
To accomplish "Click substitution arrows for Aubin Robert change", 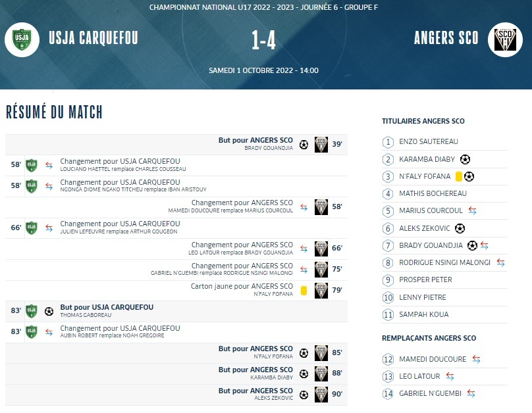I will (49, 332).
